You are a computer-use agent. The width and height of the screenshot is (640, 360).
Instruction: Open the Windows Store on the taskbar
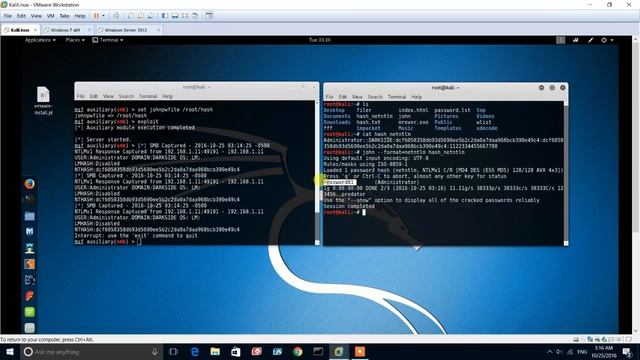(x=236, y=351)
